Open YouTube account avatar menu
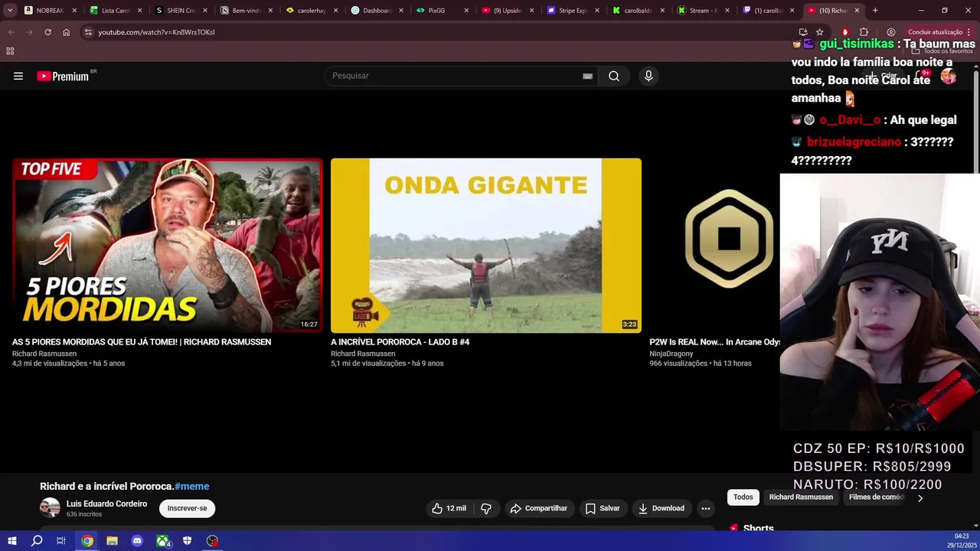Viewport: 980px width, 551px height. pos(949,76)
